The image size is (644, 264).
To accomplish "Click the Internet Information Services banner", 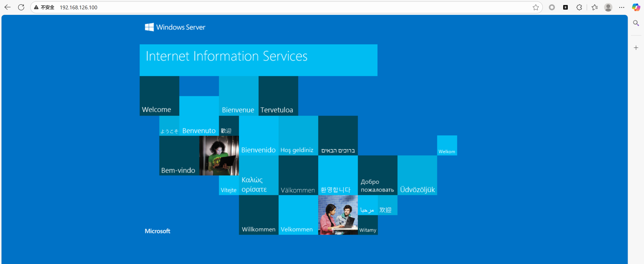I will pyautogui.click(x=258, y=60).
